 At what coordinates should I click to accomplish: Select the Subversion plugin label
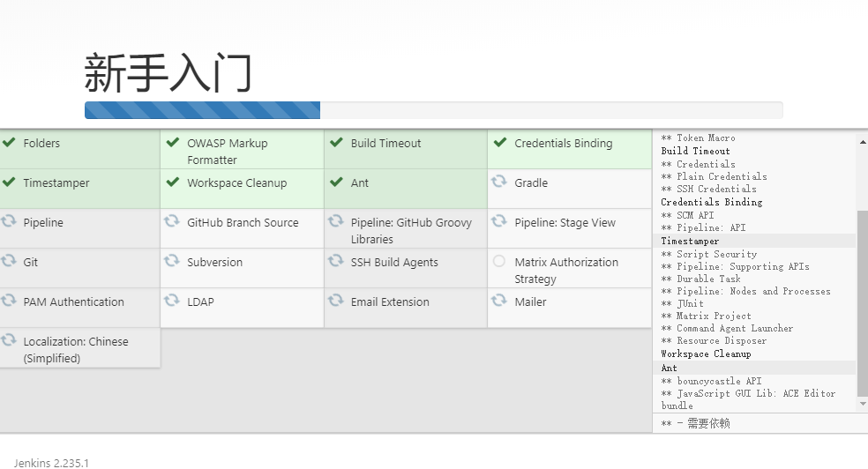pos(214,262)
